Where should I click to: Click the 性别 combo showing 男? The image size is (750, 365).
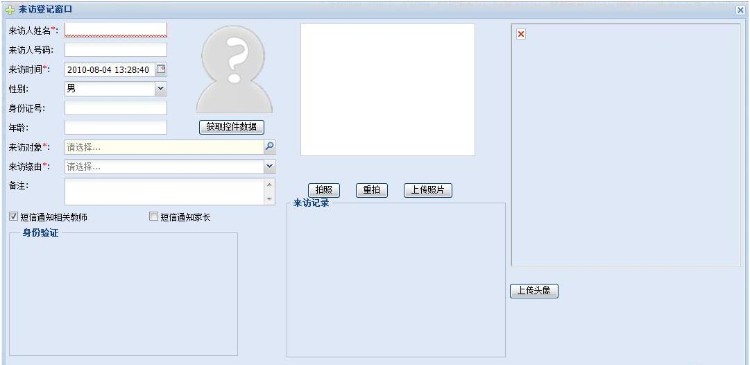coord(110,89)
